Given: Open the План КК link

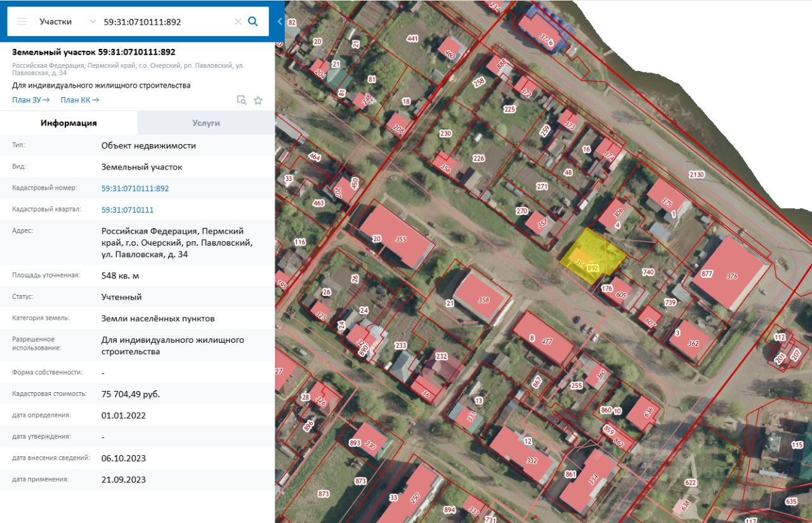Looking at the screenshot, I should point(80,100).
